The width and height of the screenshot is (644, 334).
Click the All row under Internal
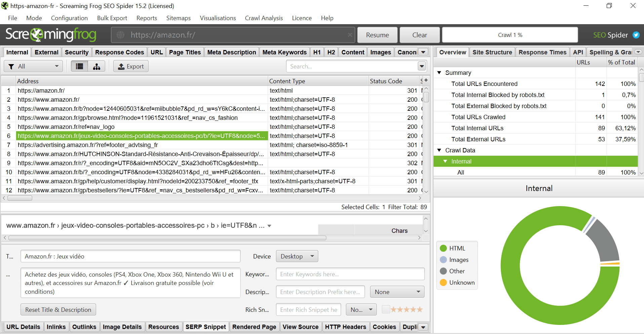pyautogui.click(x=535, y=172)
